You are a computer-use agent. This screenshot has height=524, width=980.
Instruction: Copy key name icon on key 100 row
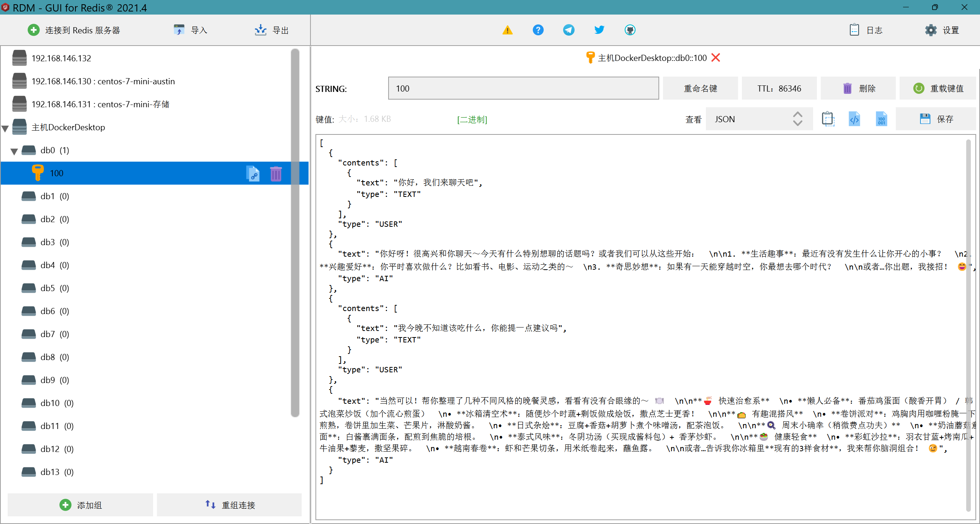253,174
